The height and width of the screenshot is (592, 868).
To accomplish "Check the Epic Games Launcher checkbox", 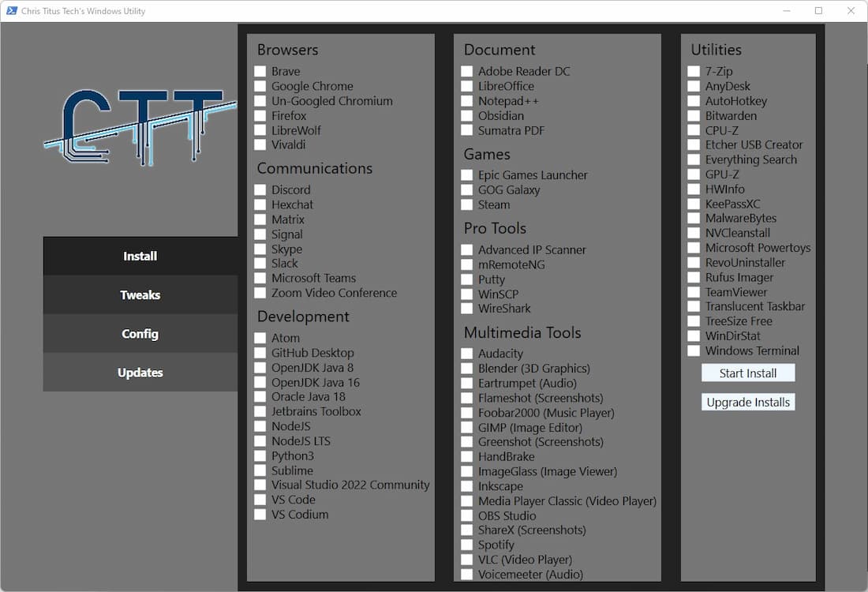I will [x=467, y=175].
